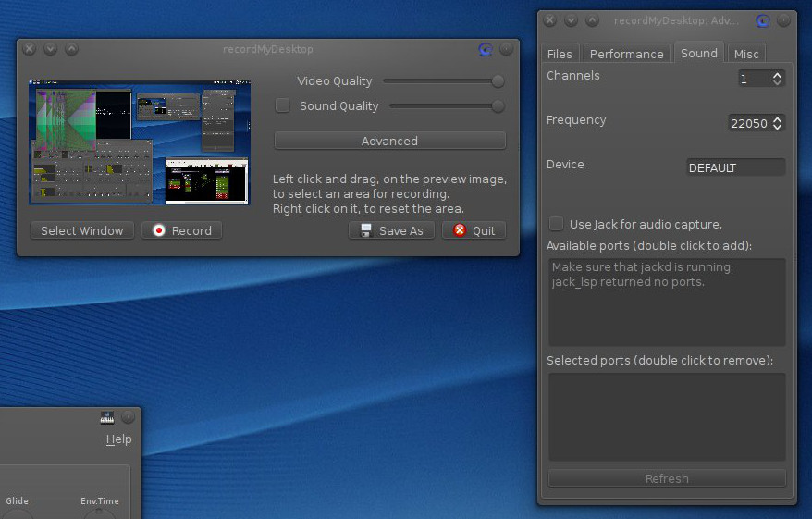The height and width of the screenshot is (519, 812).
Task: Open the Help menu
Action: 118,439
